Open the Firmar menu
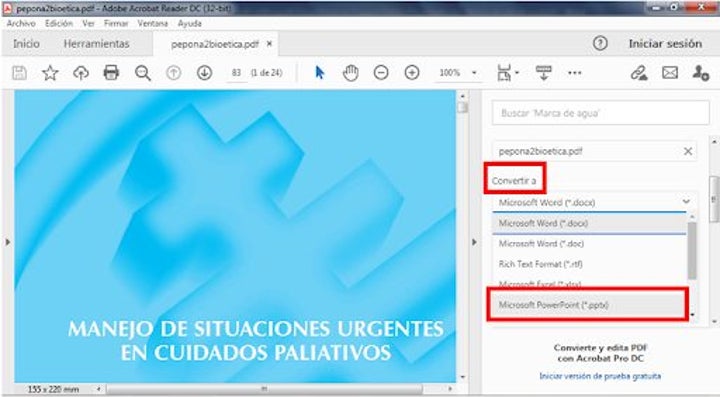The height and width of the screenshot is (397, 720). pos(116,23)
